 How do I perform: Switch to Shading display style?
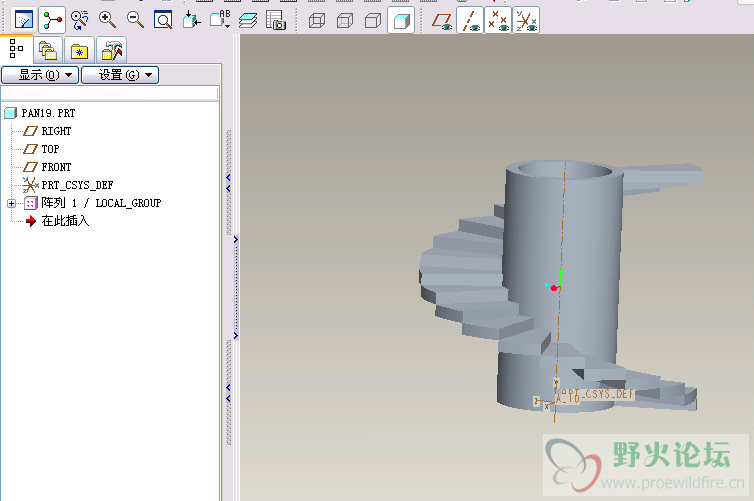click(401, 21)
